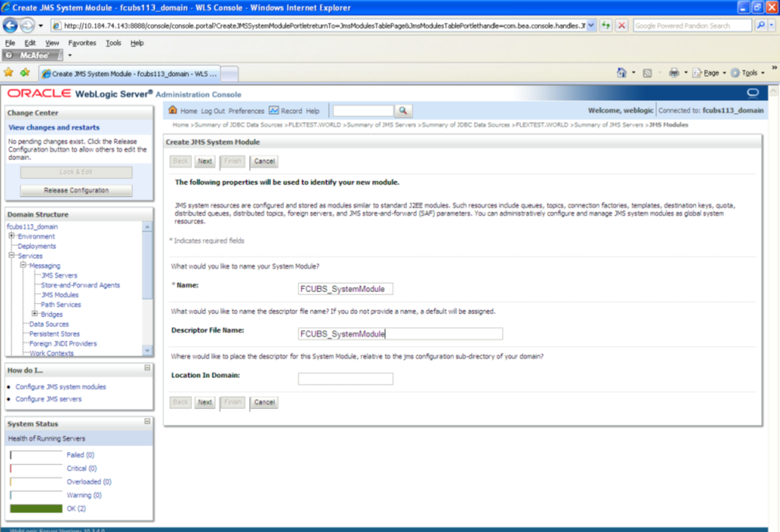Open the McAfee dropdown arrow
This screenshot has width=780, height=532.
[70, 55]
